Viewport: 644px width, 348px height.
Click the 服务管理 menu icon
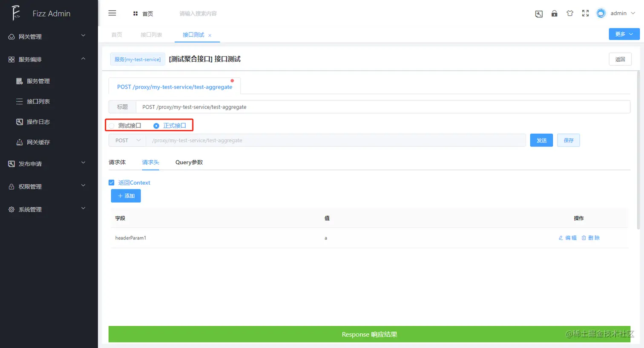(x=20, y=81)
